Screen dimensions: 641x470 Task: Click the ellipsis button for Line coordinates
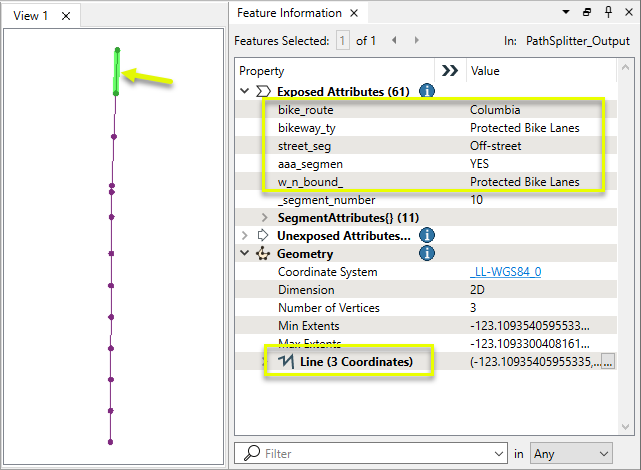[x=606, y=362]
